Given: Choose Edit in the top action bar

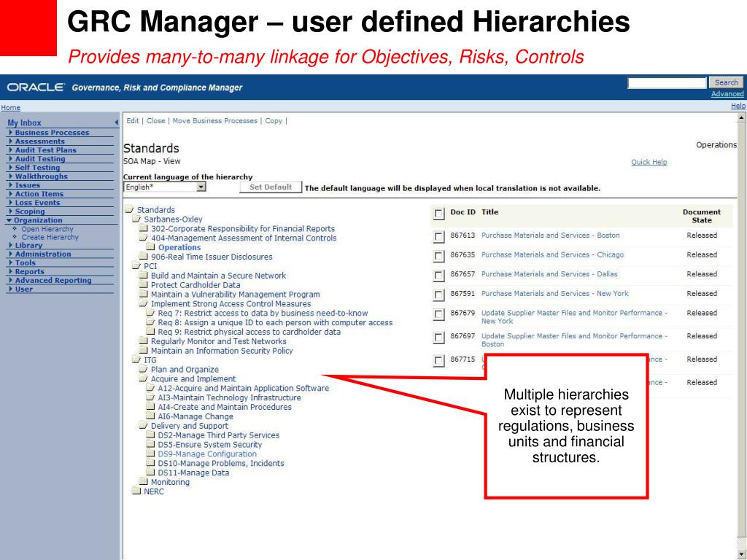Looking at the screenshot, I should tap(133, 121).
